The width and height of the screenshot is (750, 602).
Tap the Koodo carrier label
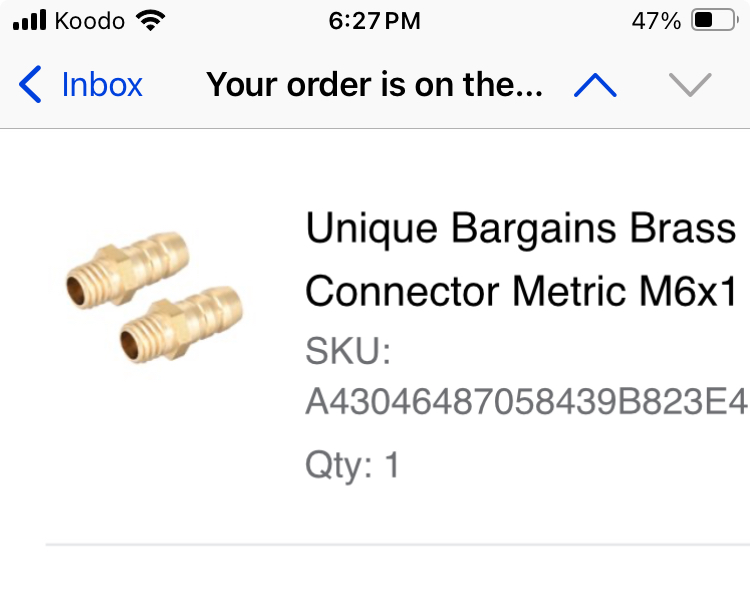click(90, 21)
